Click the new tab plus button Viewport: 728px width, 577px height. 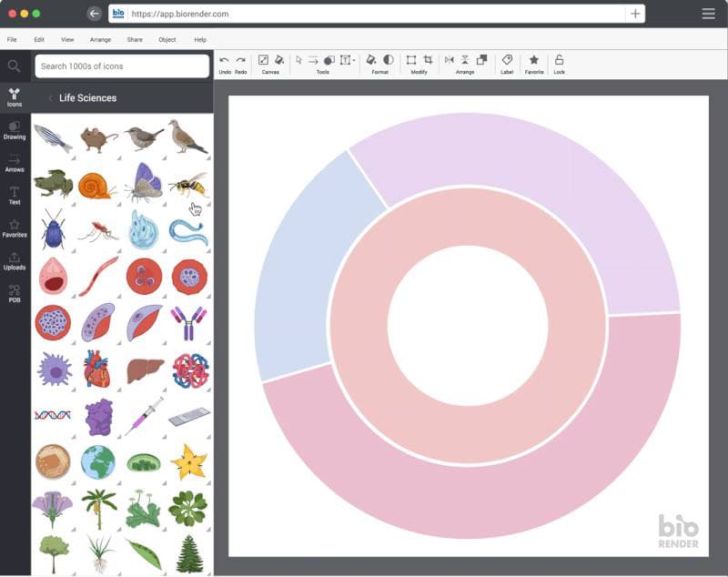(635, 14)
